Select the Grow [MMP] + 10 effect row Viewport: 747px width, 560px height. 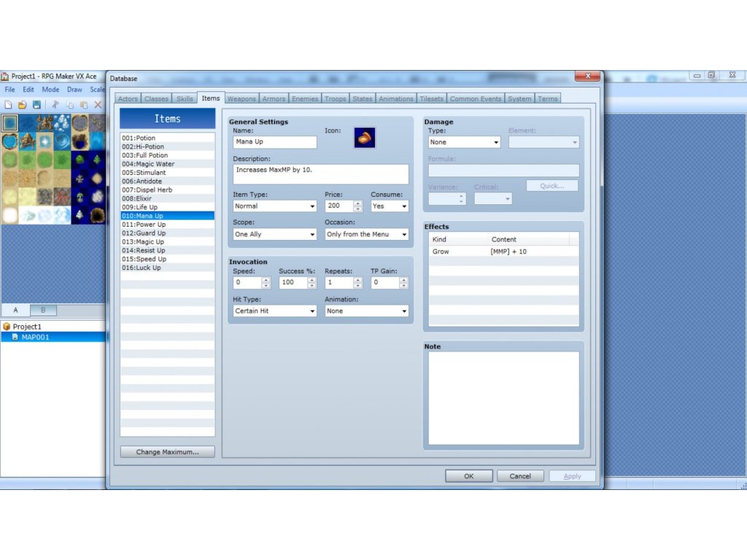point(503,252)
